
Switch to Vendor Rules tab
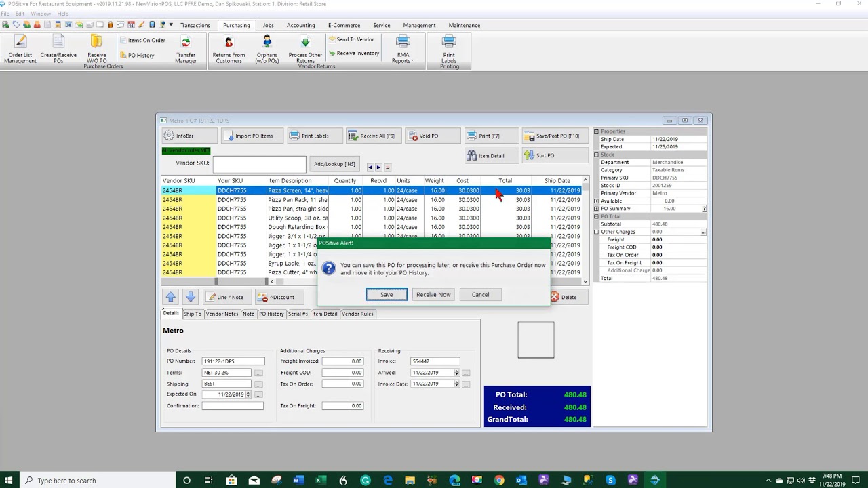357,314
